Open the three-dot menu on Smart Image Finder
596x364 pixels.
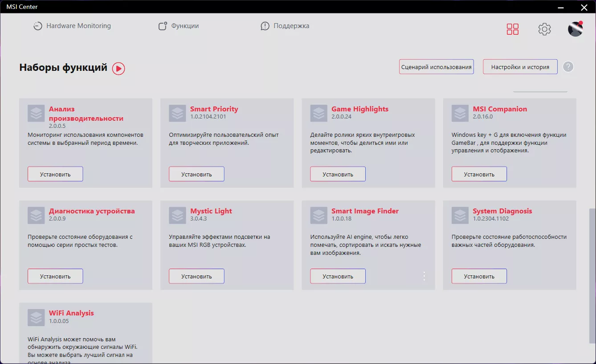pyautogui.click(x=424, y=276)
